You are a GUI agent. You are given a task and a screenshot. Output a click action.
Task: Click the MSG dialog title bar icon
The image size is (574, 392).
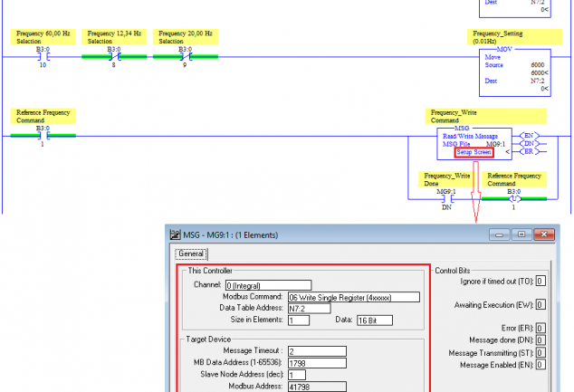(176, 234)
